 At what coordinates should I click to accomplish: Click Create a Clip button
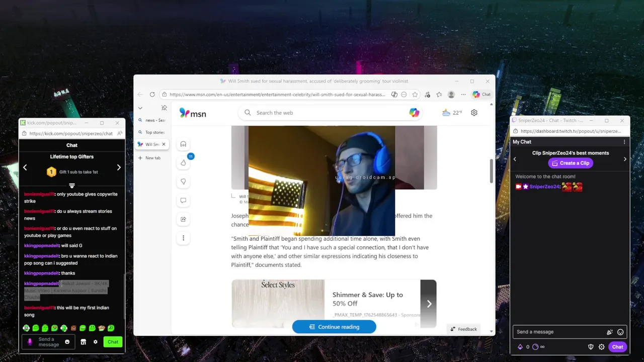pyautogui.click(x=571, y=163)
